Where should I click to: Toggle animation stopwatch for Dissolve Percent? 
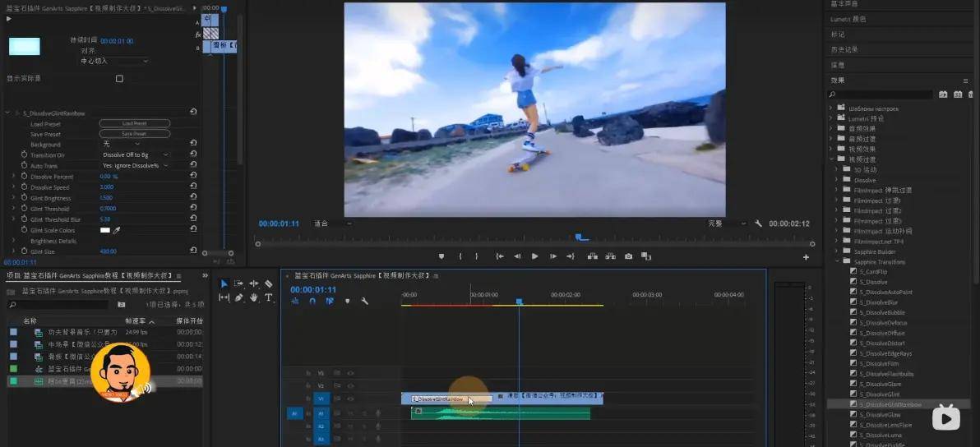24,177
